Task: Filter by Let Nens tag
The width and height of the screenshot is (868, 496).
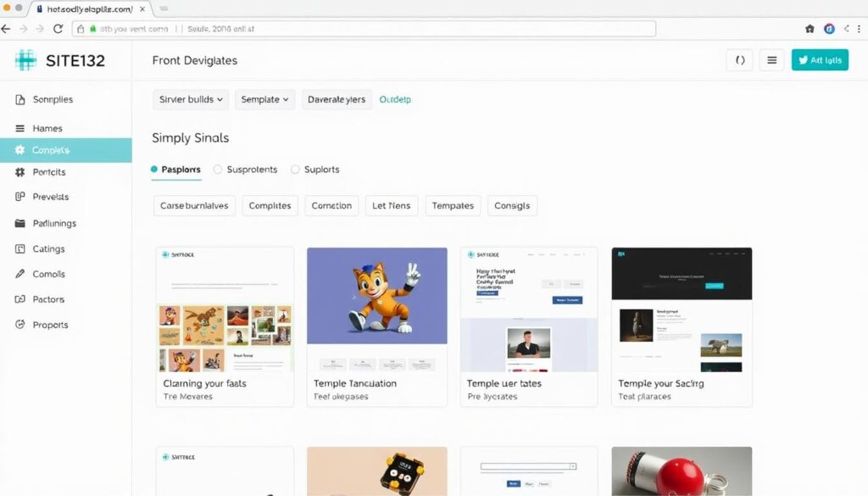Action: point(392,205)
